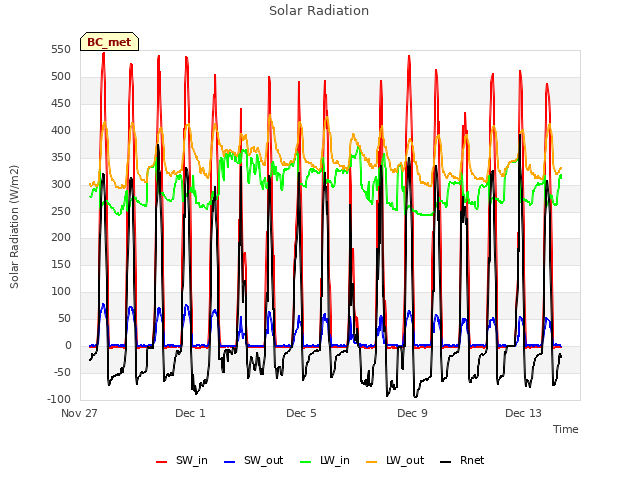Click the red SW_in legend color marker
The image size is (640, 480).
[x=162, y=462]
